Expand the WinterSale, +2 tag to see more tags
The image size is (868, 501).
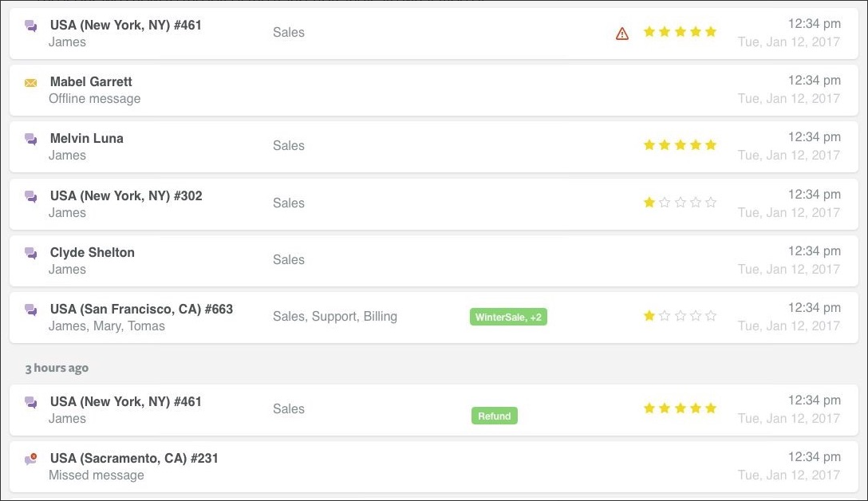pyautogui.click(x=509, y=317)
